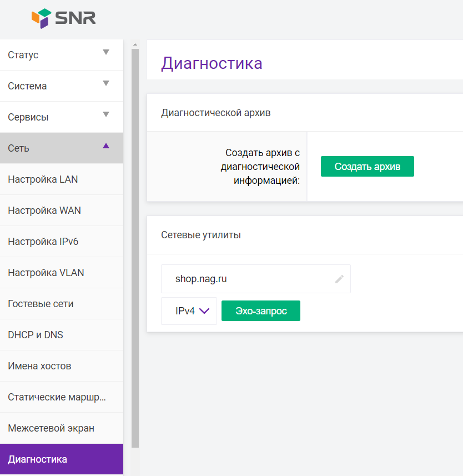Click the sidebar scrollbar thumb

coord(135,248)
